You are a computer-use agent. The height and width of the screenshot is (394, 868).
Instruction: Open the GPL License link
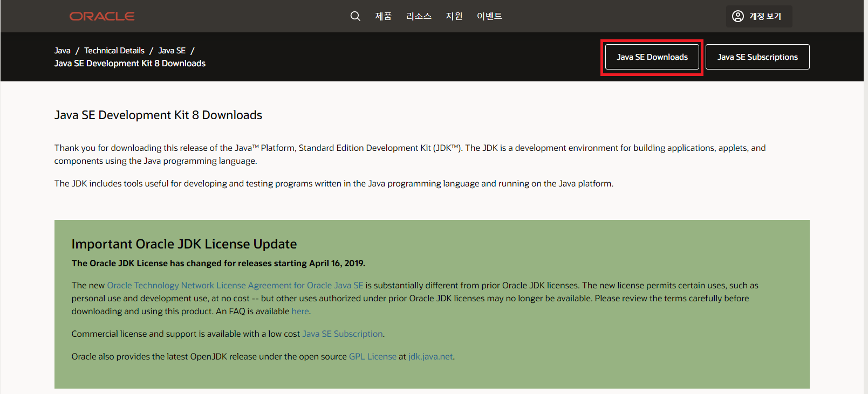pyautogui.click(x=373, y=357)
